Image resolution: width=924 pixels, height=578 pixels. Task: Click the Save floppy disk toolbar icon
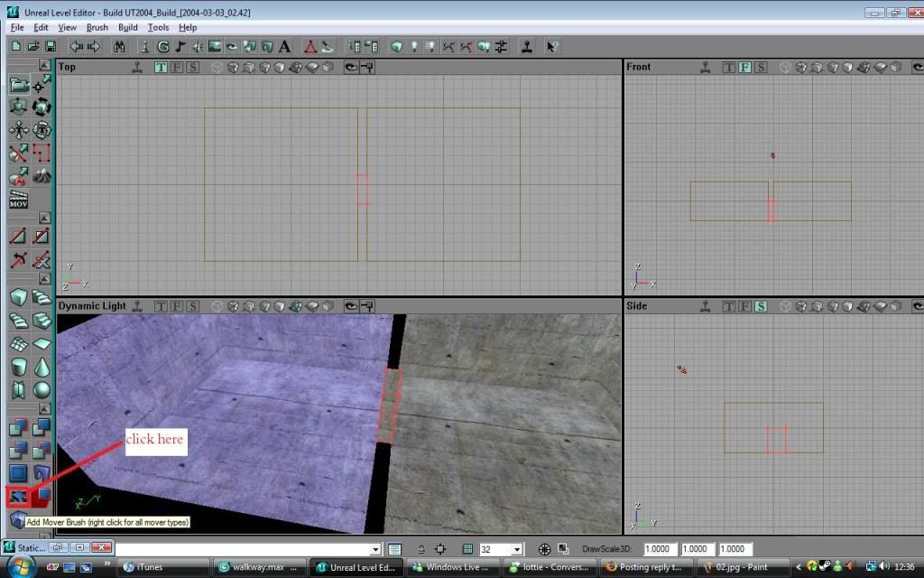click(51, 46)
